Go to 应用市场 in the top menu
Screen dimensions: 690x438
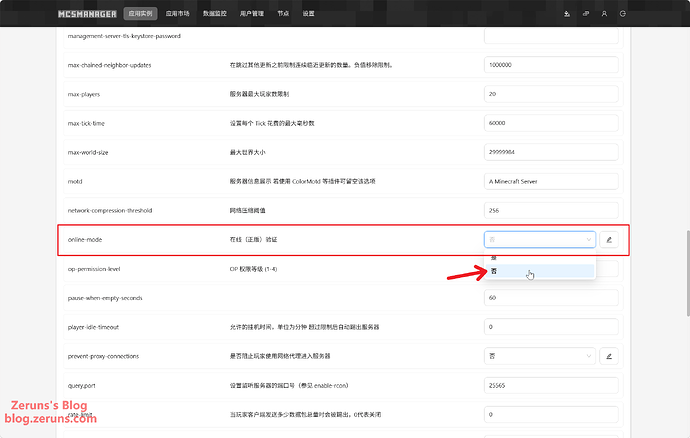tap(177, 14)
